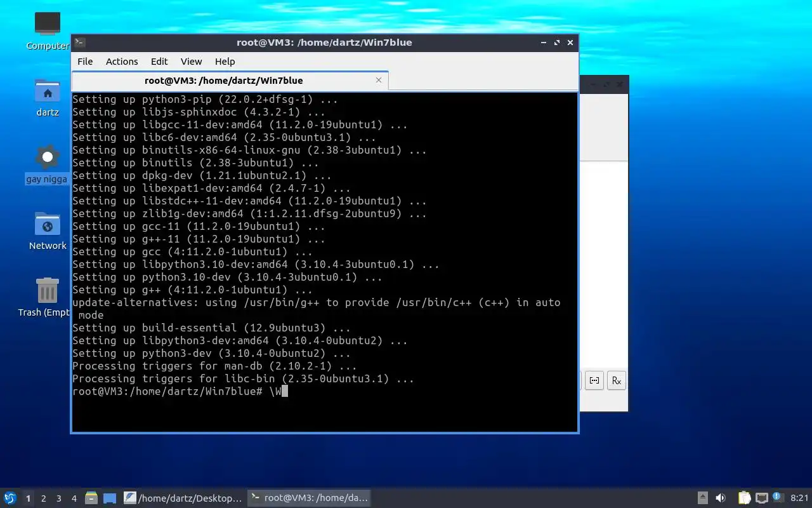
Task: Click the 8:21 clock
Action: [x=799, y=498]
